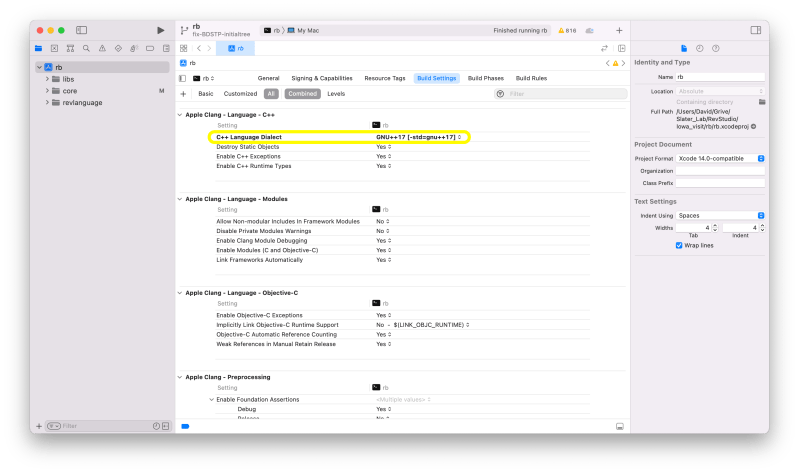799x473 pixels.
Task: Expand the core folder
Action: coord(47,91)
